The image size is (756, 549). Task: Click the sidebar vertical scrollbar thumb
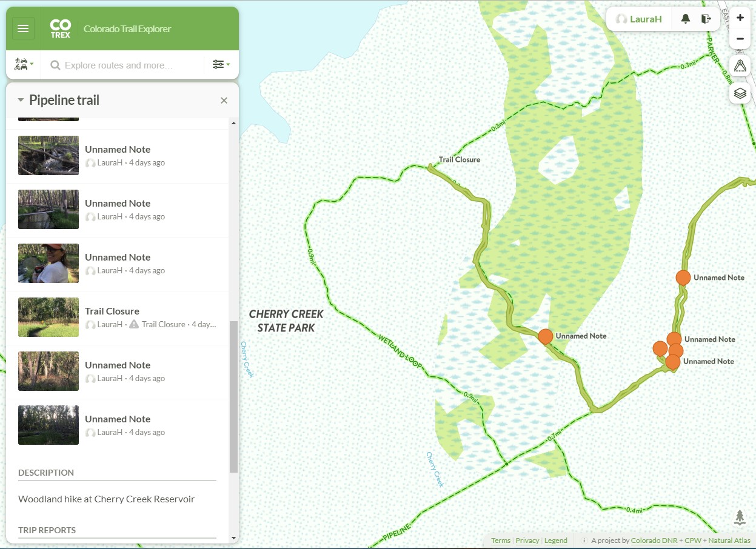(x=233, y=397)
